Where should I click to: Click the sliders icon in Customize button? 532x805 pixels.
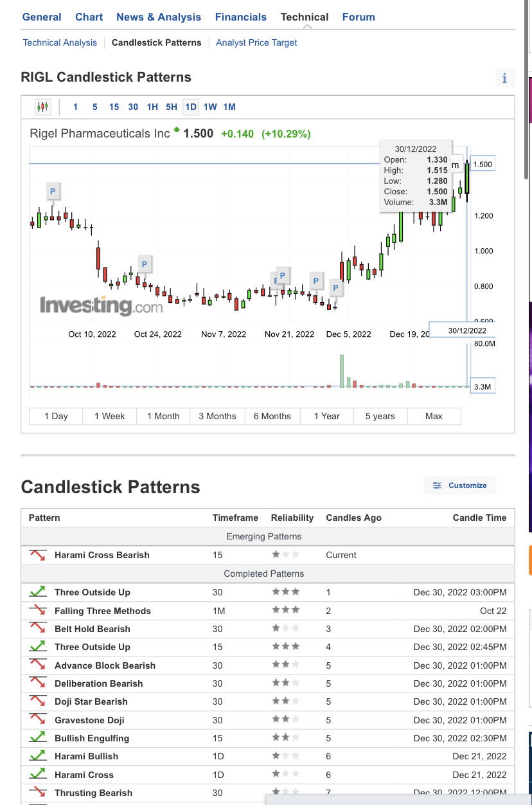(438, 485)
